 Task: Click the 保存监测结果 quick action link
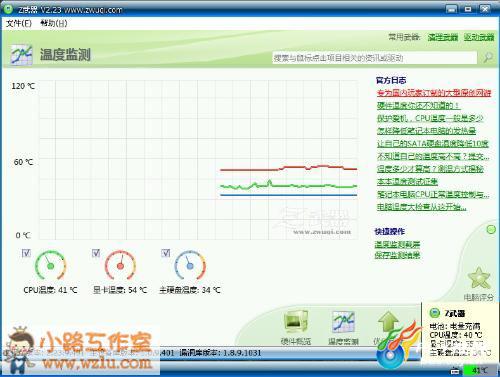click(397, 255)
